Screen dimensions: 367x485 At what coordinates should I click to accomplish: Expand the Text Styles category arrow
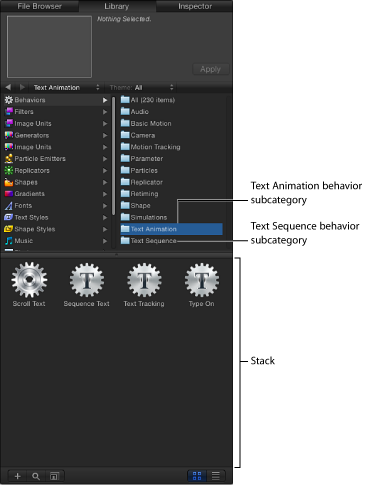point(105,217)
